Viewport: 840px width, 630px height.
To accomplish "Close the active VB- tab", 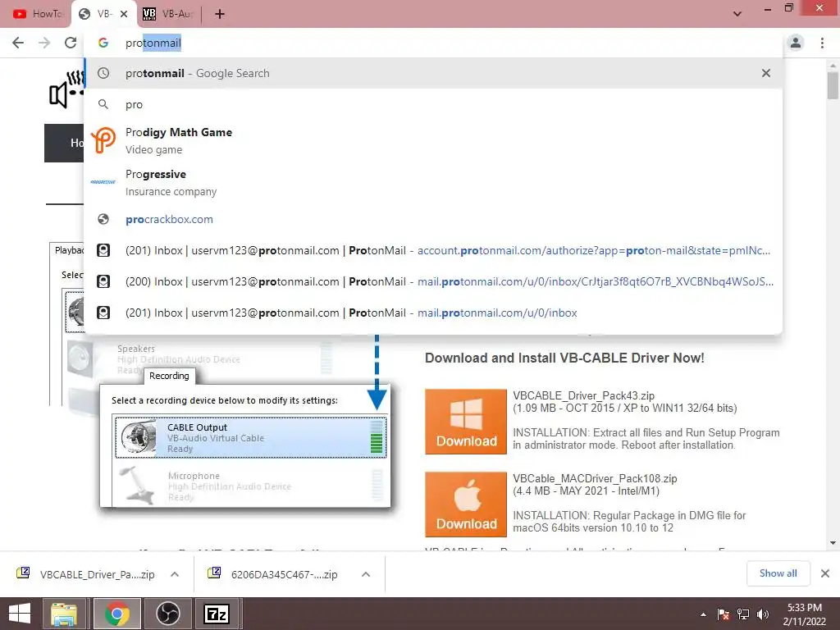I will (x=124, y=14).
